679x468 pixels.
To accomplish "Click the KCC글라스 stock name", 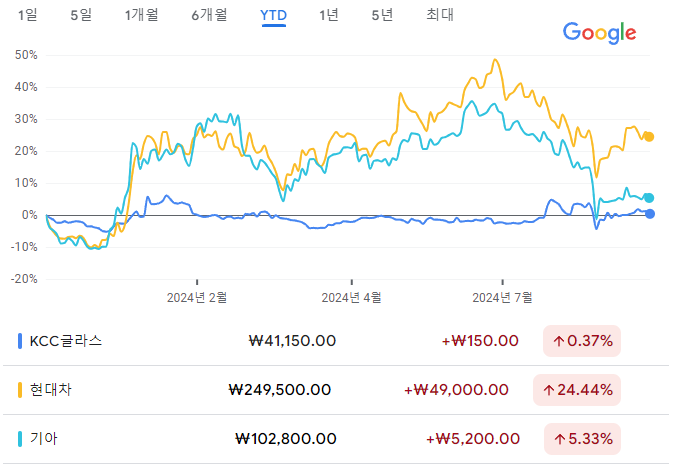I will pos(66,341).
